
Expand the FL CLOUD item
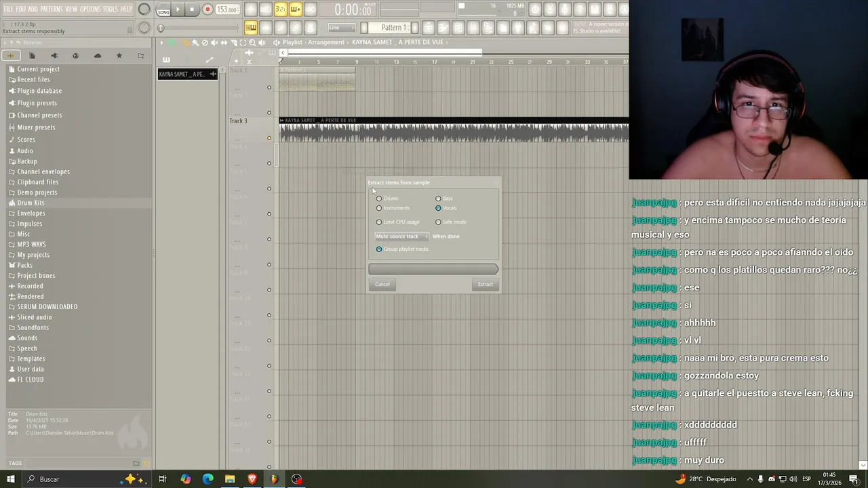(x=30, y=380)
